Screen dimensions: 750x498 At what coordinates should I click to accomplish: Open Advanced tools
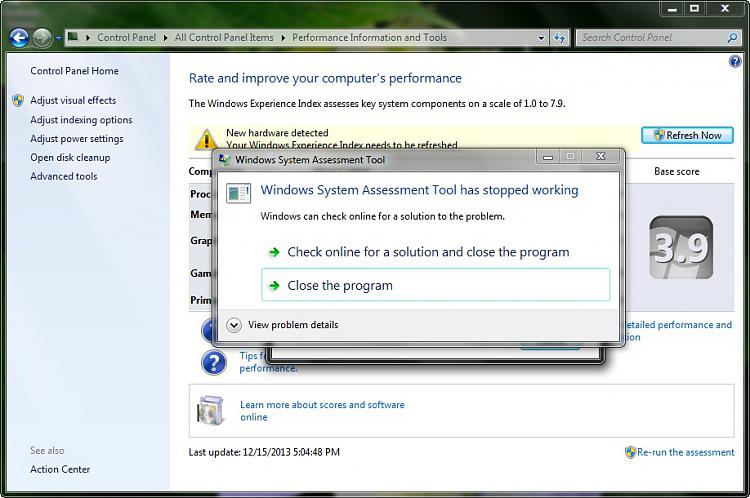64,177
